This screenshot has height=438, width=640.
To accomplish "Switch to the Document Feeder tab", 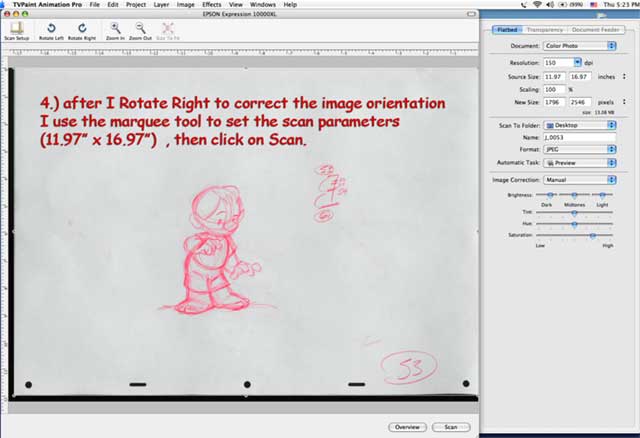I will coord(596,30).
